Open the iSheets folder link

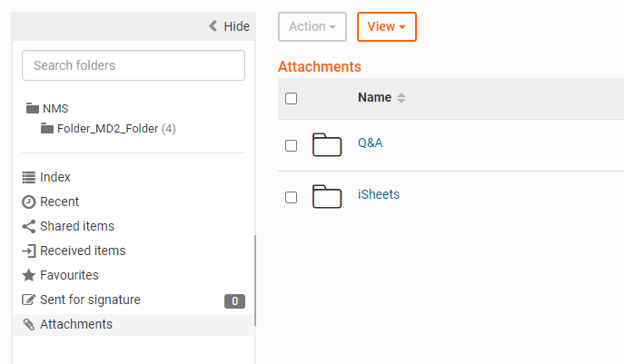pyautogui.click(x=379, y=194)
